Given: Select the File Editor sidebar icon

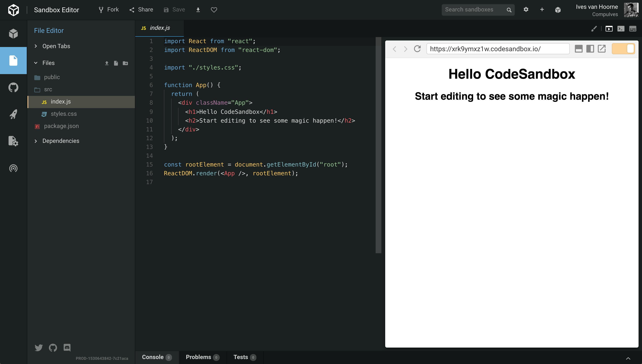Looking at the screenshot, I should point(13,61).
